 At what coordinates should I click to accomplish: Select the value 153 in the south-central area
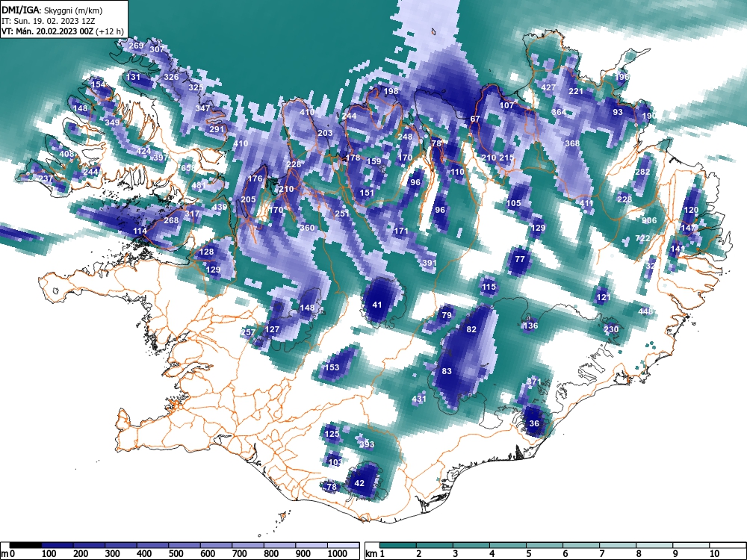coord(332,367)
